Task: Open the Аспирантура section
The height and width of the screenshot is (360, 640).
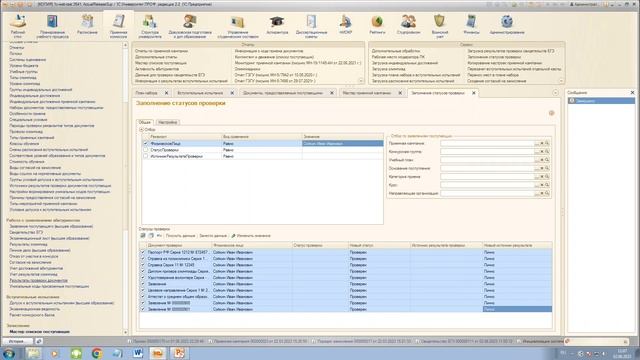Action: (277, 24)
